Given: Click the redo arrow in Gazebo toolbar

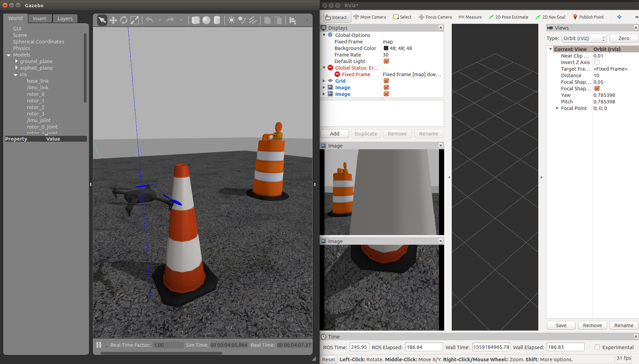Looking at the screenshot, I should click(x=170, y=20).
